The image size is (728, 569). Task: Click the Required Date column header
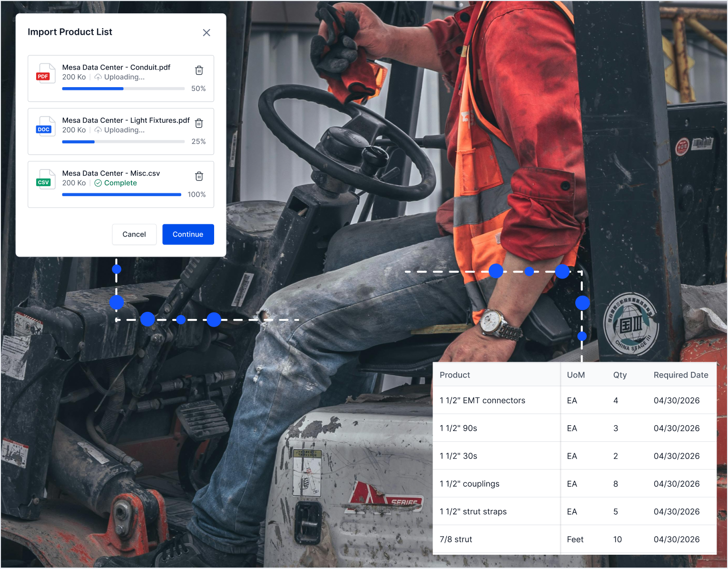click(x=681, y=375)
